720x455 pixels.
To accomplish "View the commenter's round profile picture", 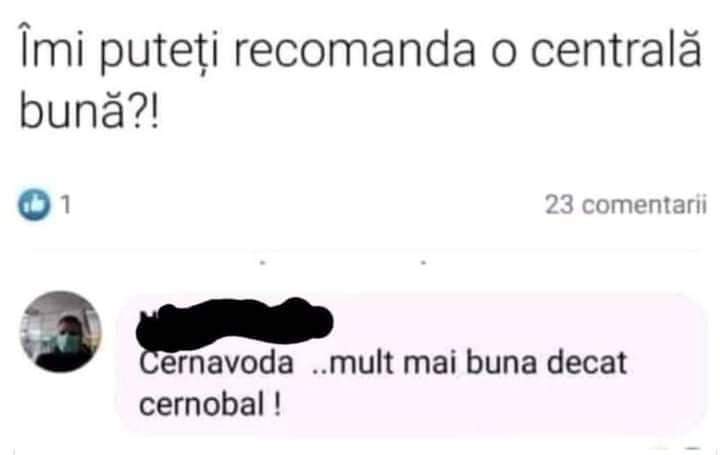I will (61, 331).
